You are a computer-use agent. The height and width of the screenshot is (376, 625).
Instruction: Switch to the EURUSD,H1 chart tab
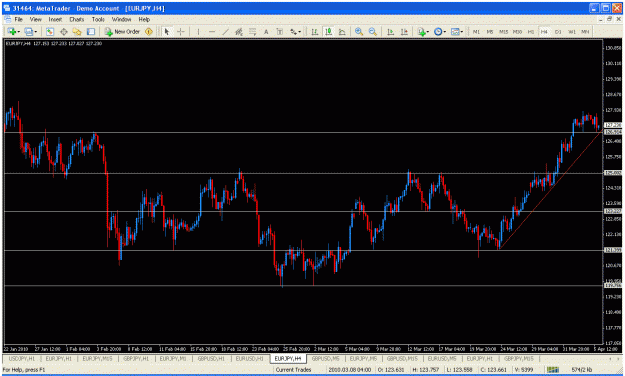pos(249,359)
